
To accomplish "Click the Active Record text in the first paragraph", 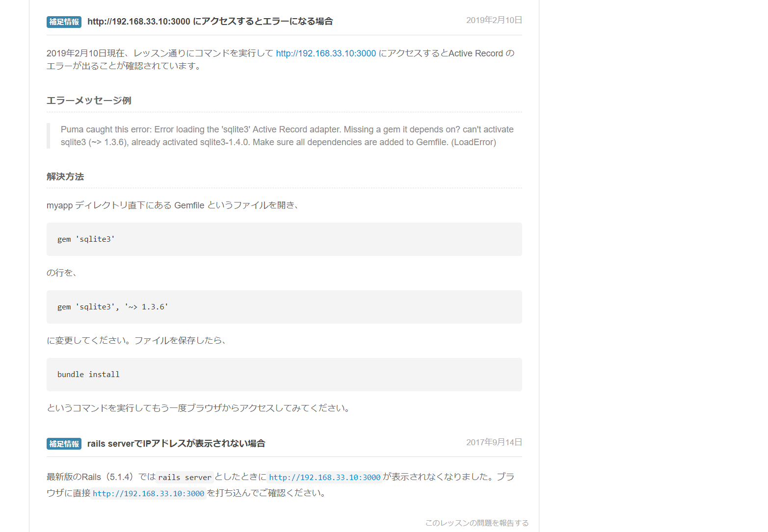I will pos(474,53).
